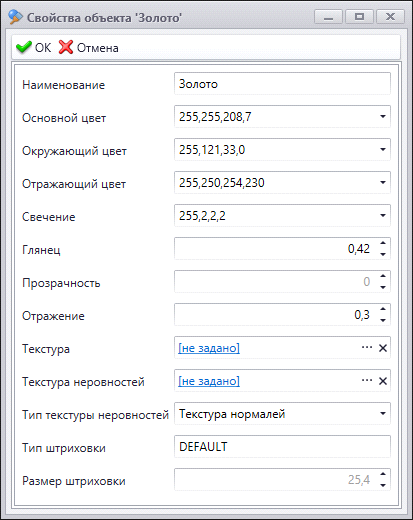Expand the Окружающий цвет dropdown
Image resolution: width=413 pixels, height=520 pixels.
(x=383, y=149)
